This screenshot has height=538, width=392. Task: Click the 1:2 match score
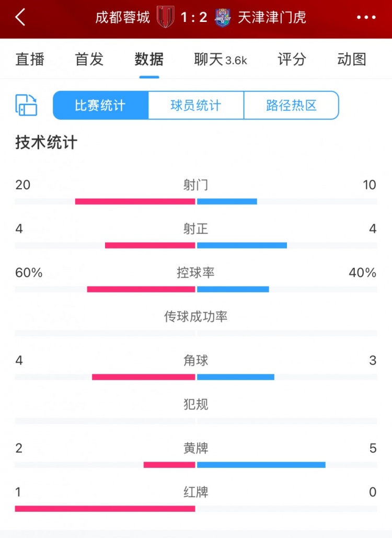tap(194, 17)
